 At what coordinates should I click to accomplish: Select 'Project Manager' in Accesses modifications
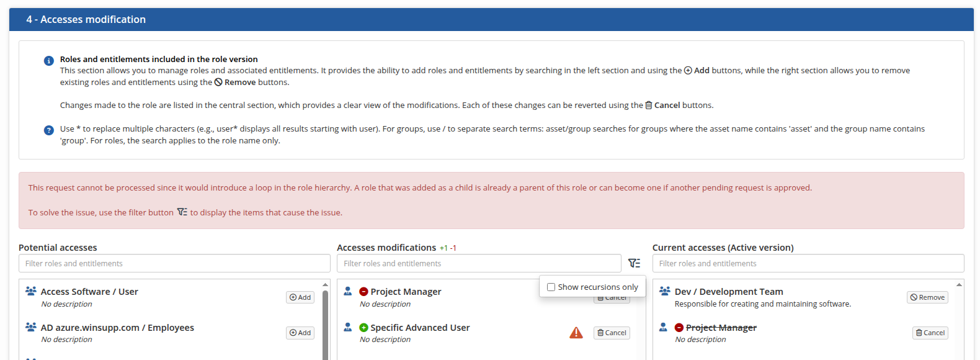406,292
